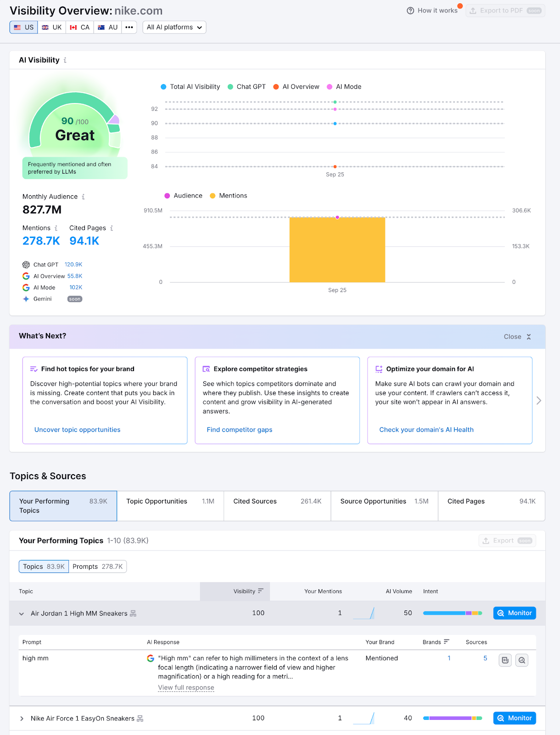The height and width of the screenshot is (735, 560).
Task: Click the Optimize your domain card icon
Action: click(379, 369)
